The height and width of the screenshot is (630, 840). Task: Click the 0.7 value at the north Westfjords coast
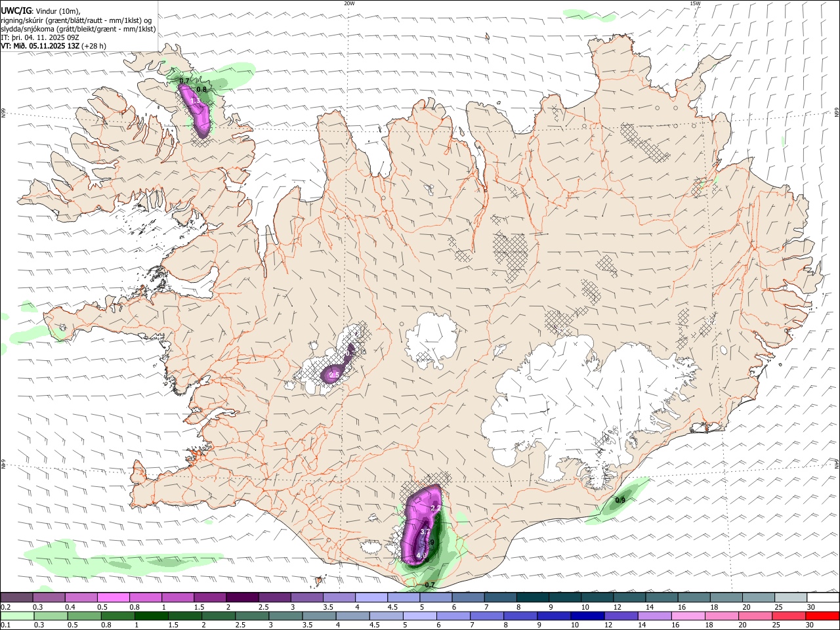pos(184,80)
